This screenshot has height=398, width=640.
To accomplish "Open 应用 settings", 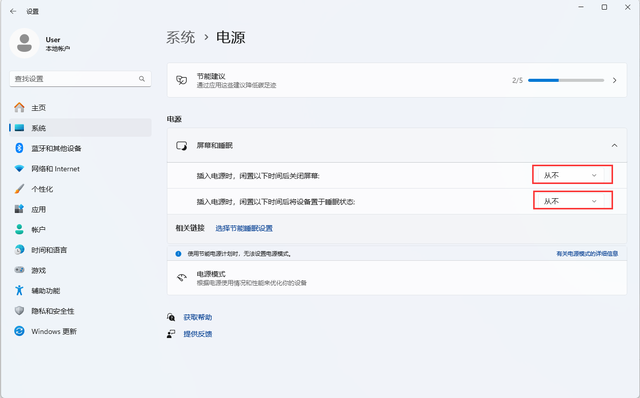I will (80, 209).
